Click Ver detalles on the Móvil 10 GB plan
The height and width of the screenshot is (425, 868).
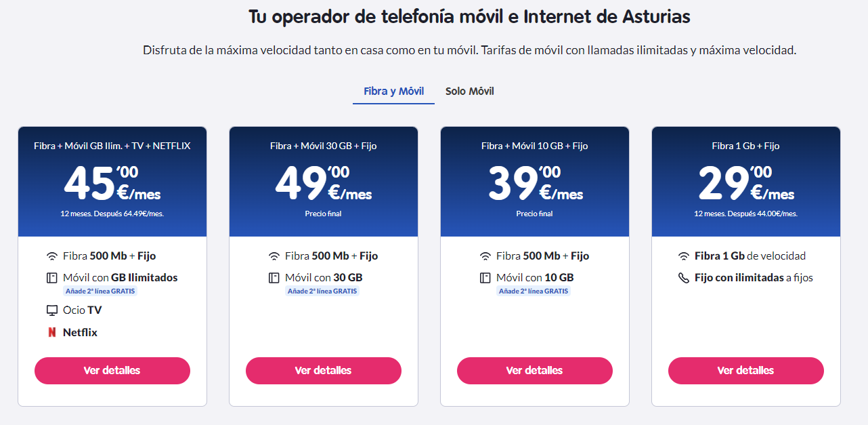click(534, 370)
